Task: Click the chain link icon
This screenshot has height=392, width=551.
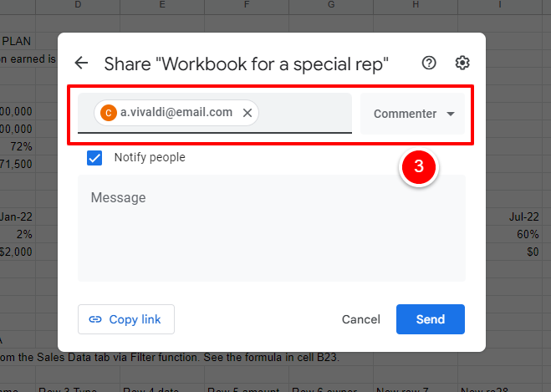Action: [95, 319]
